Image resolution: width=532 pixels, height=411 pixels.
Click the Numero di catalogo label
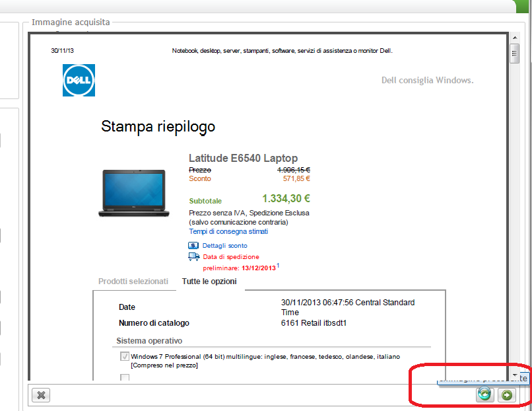point(154,323)
